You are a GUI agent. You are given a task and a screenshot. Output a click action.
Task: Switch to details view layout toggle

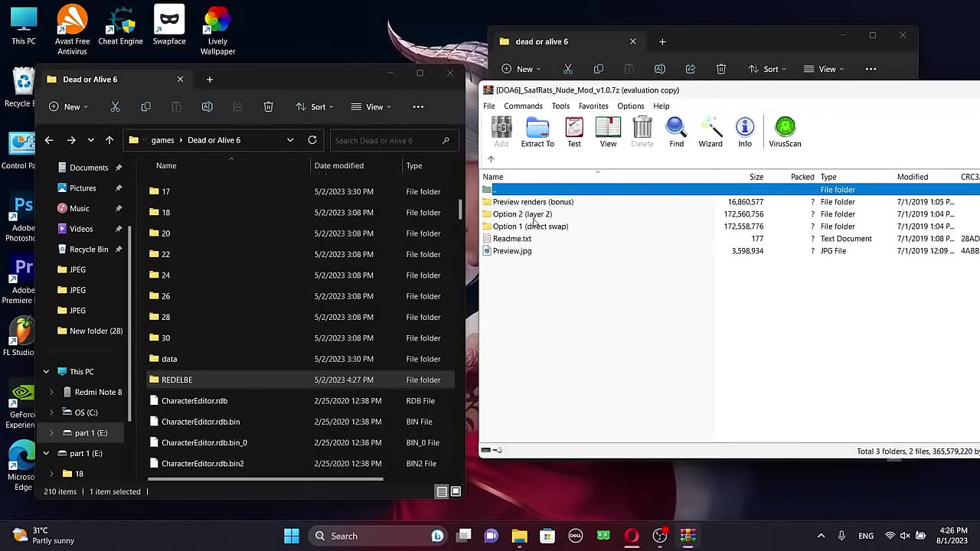[442, 491]
